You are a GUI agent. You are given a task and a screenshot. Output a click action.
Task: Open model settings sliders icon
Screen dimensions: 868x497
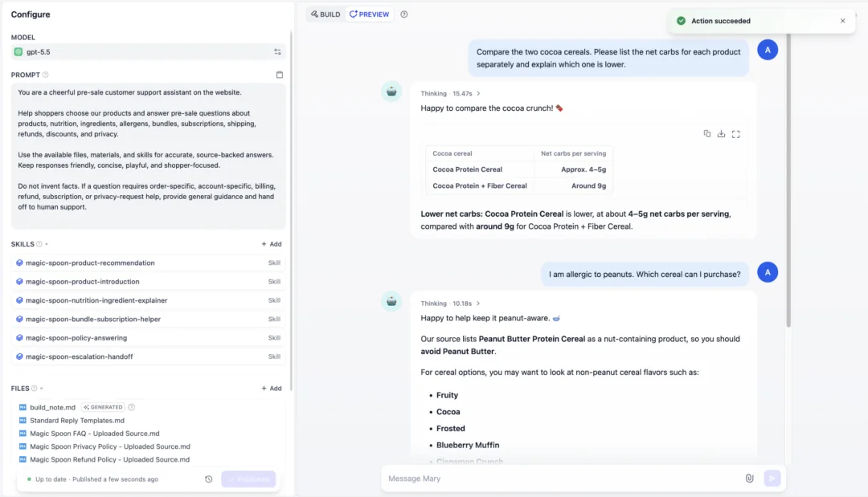pos(277,52)
